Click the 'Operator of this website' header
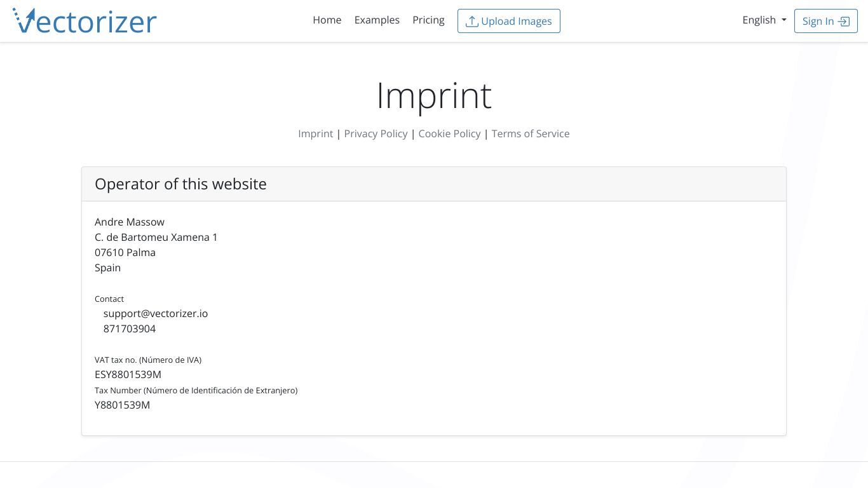This screenshot has width=868, height=488. (180, 184)
